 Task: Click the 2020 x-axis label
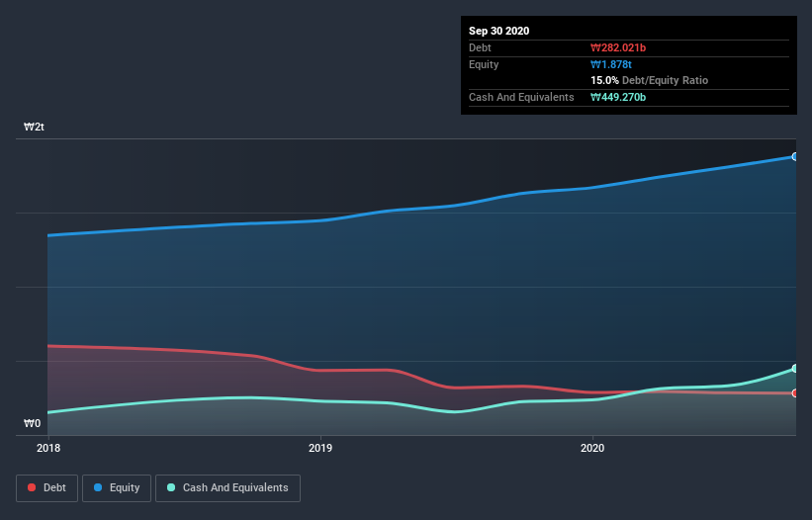coord(592,448)
